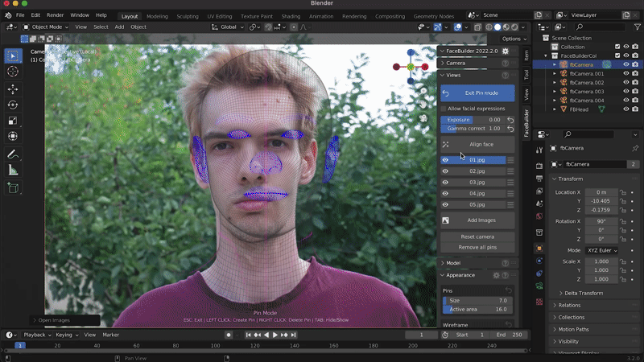Jump to timeline start frame
The width and height of the screenshot is (644, 362).
(x=248, y=335)
